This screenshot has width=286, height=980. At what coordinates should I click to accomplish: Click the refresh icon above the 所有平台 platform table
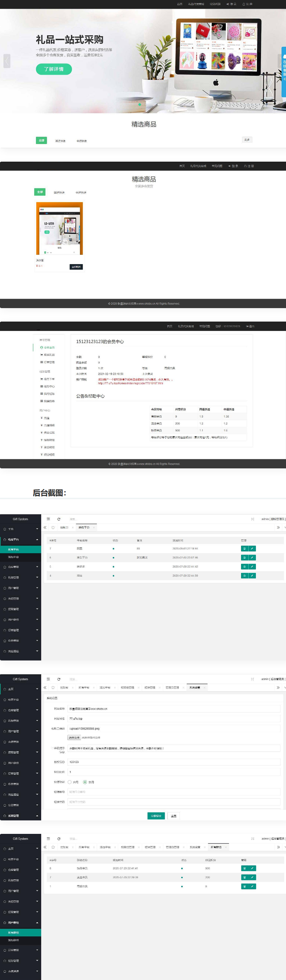click(59, 519)
